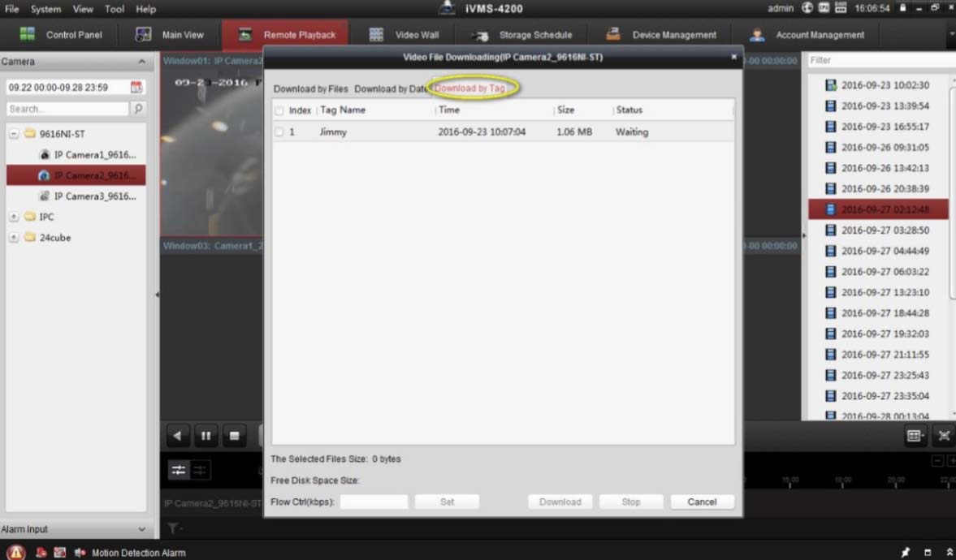Open the Video Wall tab

(404, 35)
